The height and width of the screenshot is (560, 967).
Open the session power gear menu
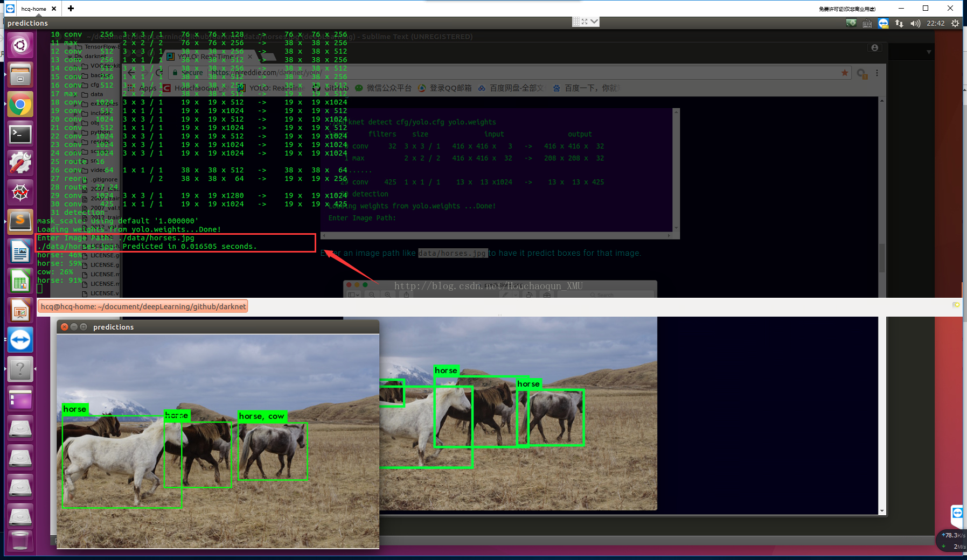(955, 23)
